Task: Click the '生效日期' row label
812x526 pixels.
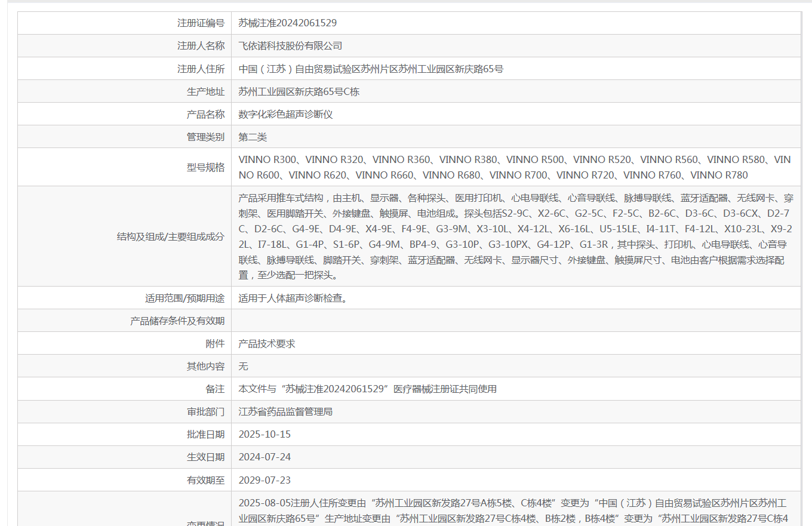Action: pos(205,457)
